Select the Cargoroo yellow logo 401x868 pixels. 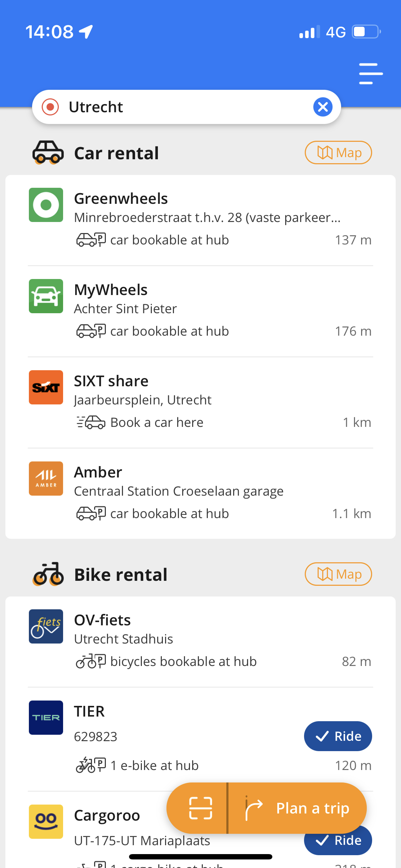pyautogui.click(x=46, y=822)
